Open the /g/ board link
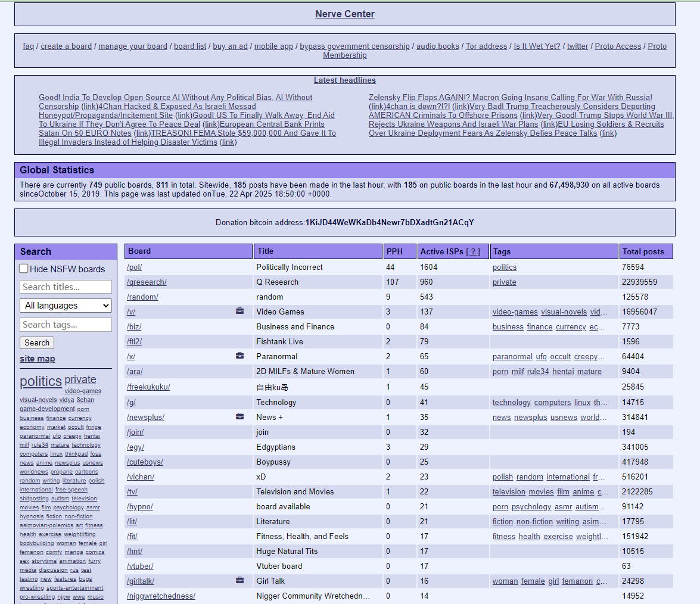This screenshot has width=700, height=604. [131, 402]
